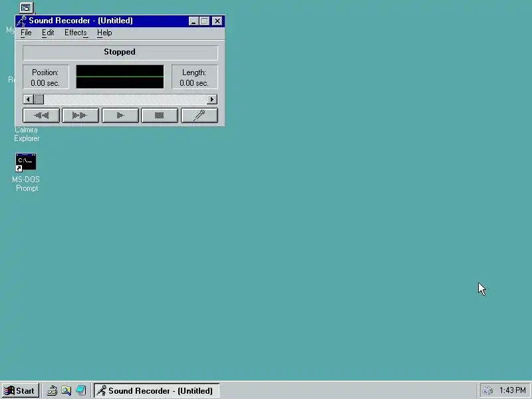
Task: Select the Calmira Explorer desktop label
Action: pyautogui.click(x=27, y=134)
